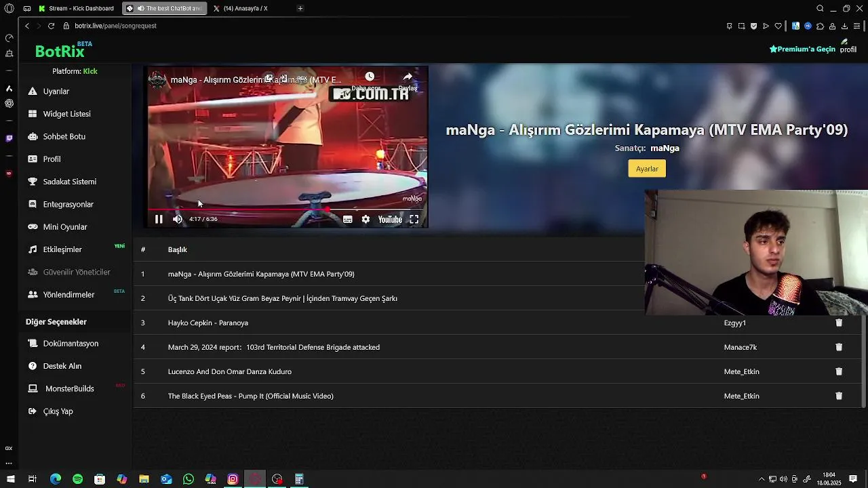Delete Hayko Cepkin - Paranoya from queue
The width and height of the screenshot is (868, 488).
click(x=839, y=323)
